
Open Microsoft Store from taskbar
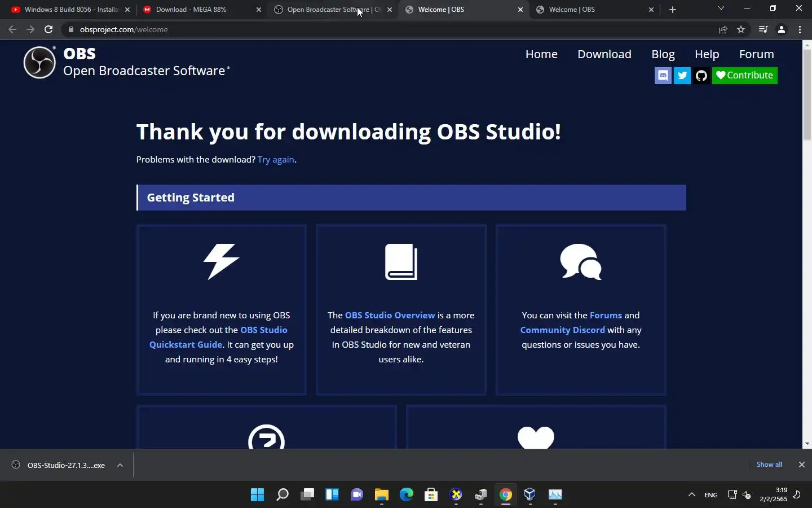click(x=431, y=495)
